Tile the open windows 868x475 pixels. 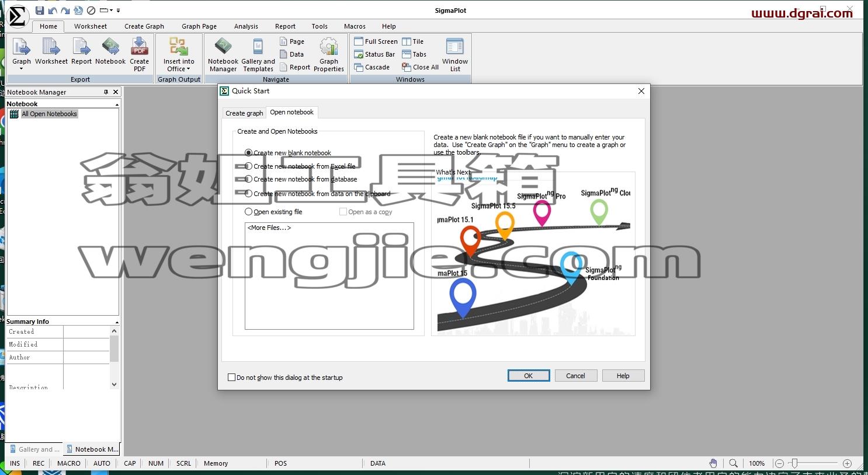(412, 41)
